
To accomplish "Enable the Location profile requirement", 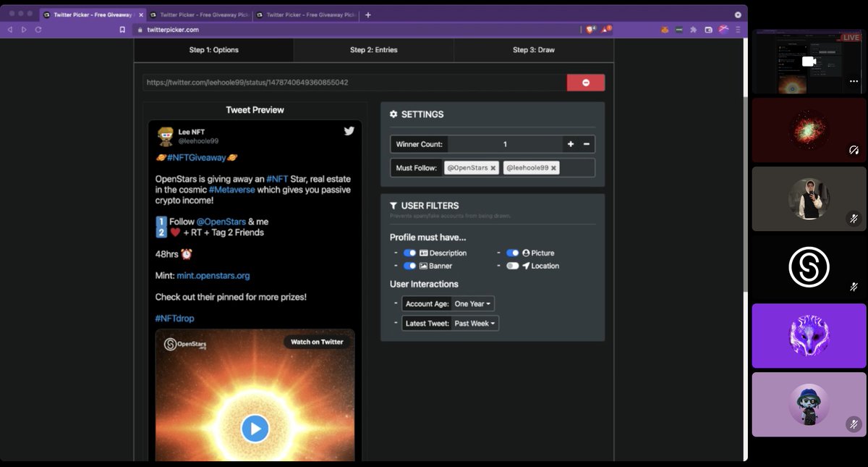I will click(513, 266).
